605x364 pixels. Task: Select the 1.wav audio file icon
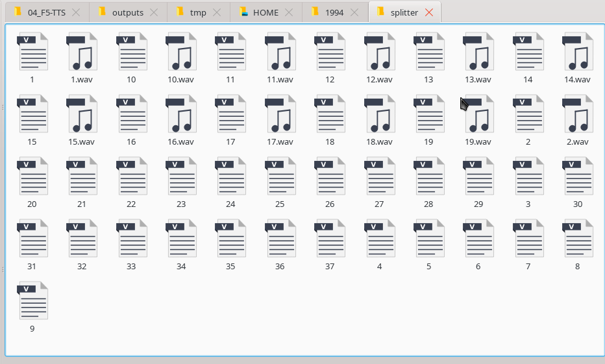82,52
